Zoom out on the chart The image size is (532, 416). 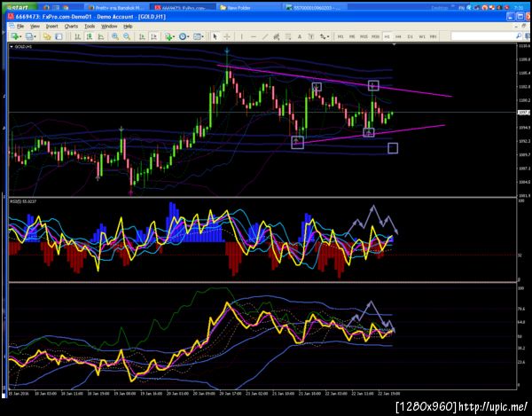click(127, 36)
